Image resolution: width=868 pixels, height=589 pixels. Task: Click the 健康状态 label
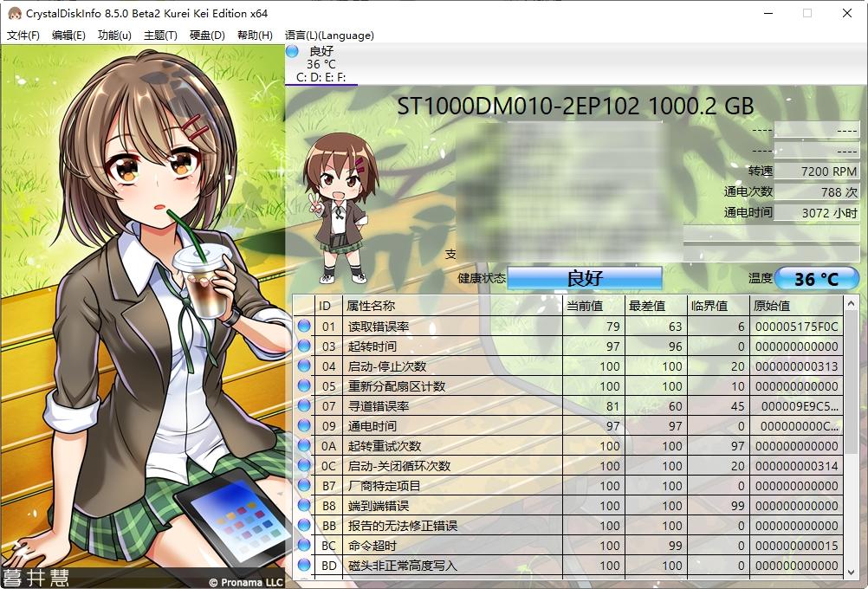click(x=482, y=278)
